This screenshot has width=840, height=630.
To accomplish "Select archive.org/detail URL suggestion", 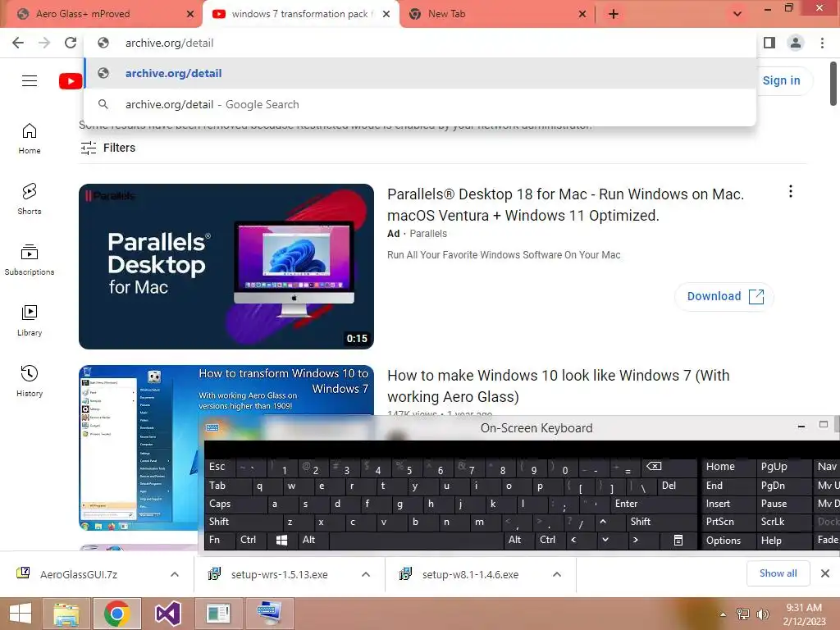I will pyautogui.click(x=420, y=73).
